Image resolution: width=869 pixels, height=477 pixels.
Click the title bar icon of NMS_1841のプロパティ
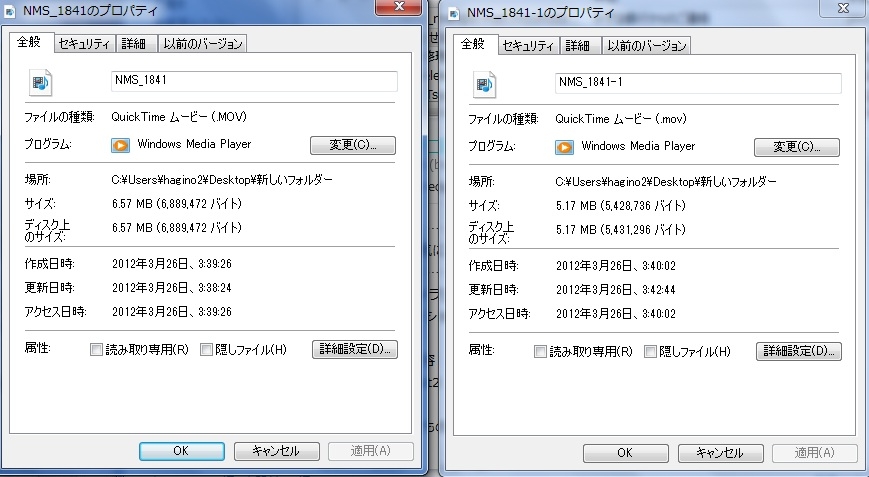pyautogui.click(x=10, y=12)
